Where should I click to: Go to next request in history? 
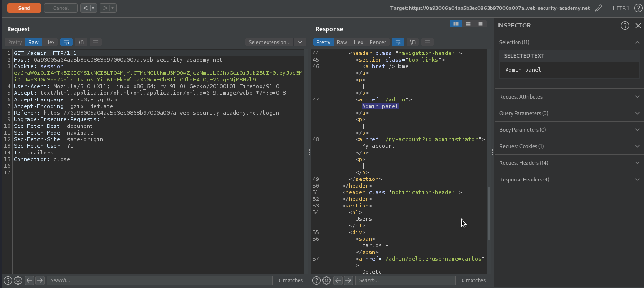click(x=105, y=8)
